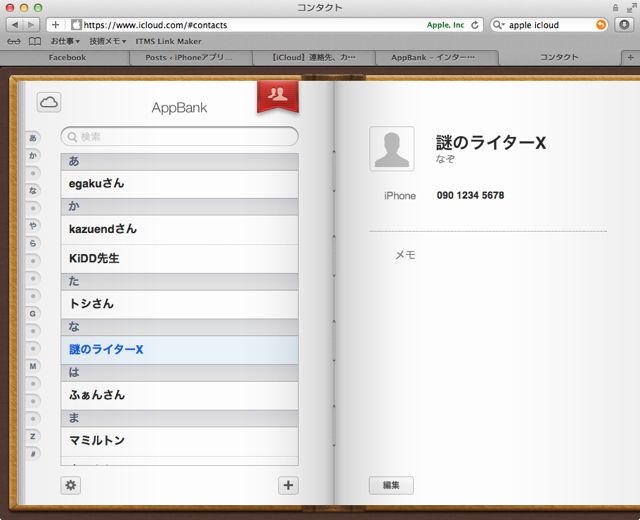Screen dimensions: 640x520
Task: Click the contact name 謎のライターX heading
Action: click(x=491, y=143)
